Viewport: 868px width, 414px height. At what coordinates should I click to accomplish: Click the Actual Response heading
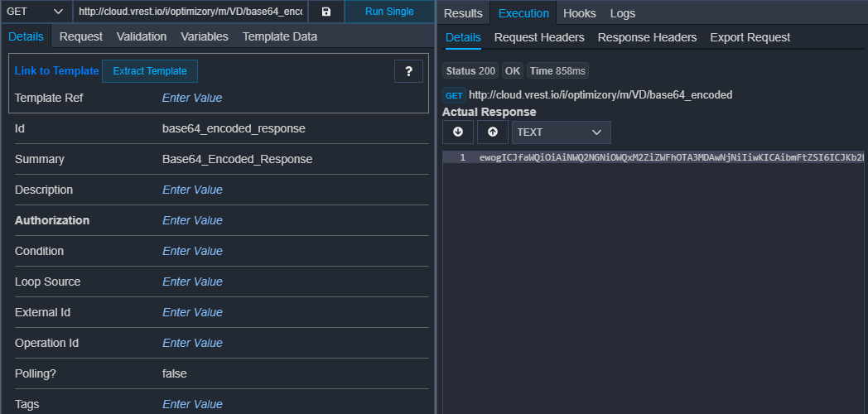click(x=489, y=113)
